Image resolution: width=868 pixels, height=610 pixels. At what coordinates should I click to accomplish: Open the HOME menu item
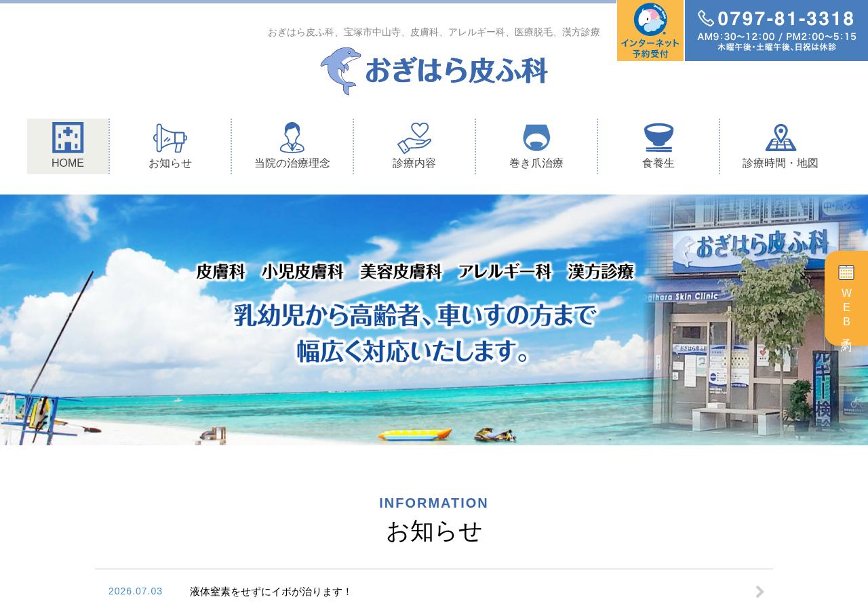coord(68,146)
